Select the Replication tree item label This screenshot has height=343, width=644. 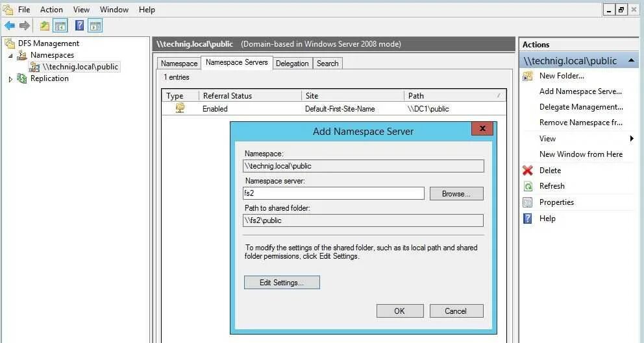(x=49, y=78)
